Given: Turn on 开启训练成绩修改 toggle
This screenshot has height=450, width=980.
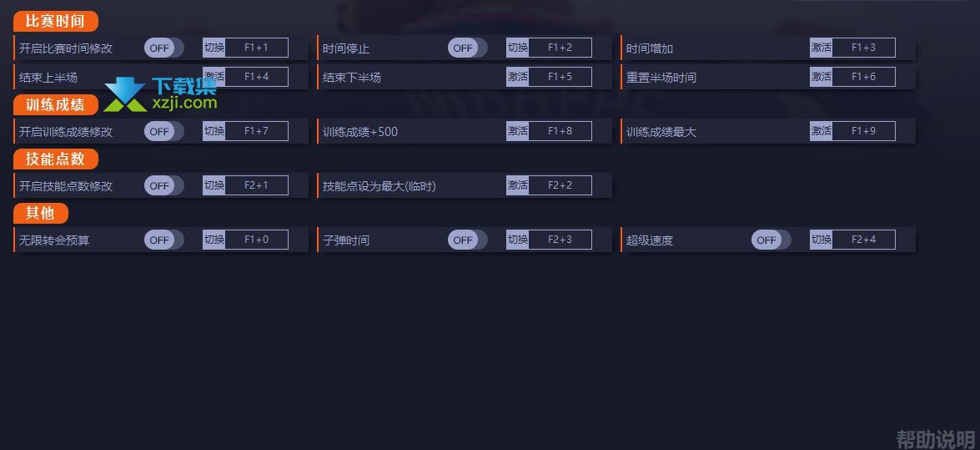Looking at the screenshot, I should (x=163, y=131).
